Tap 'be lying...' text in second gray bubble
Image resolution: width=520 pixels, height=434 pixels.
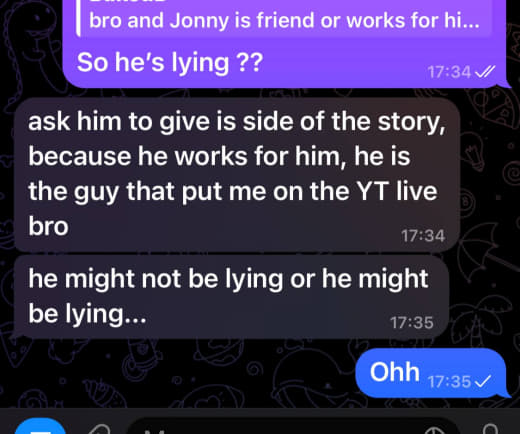tap(87, 314)
